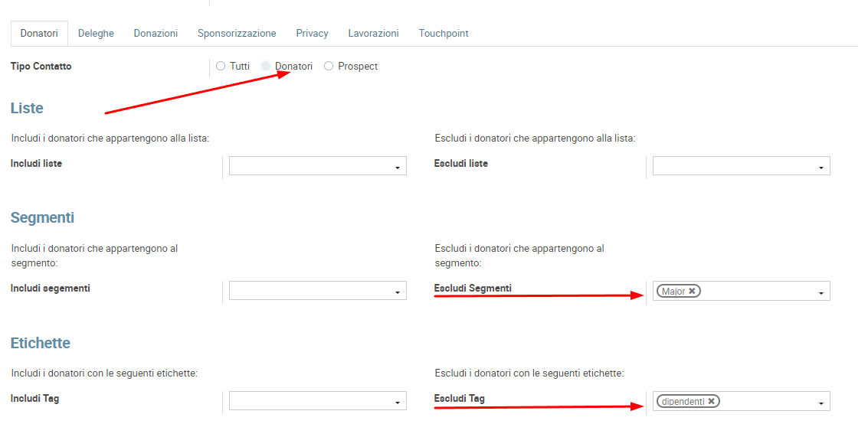Remove the Major tag with its x icon
Screen dimensions: 868x437
tap(692, 291)
